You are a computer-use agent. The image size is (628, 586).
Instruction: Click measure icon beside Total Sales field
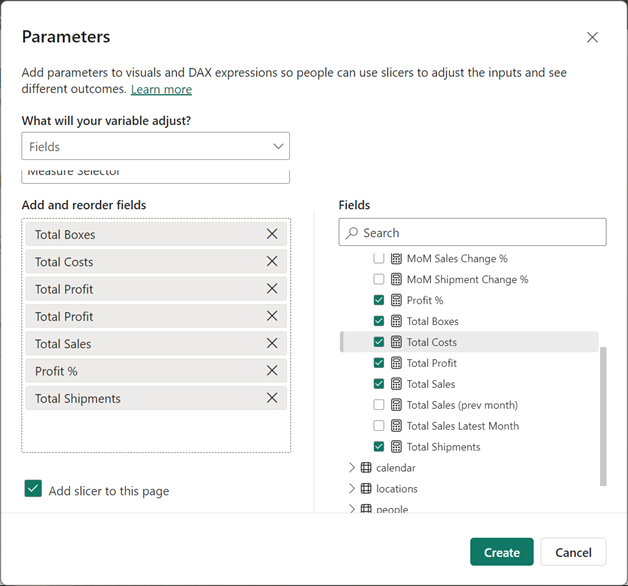coord(396,384)
